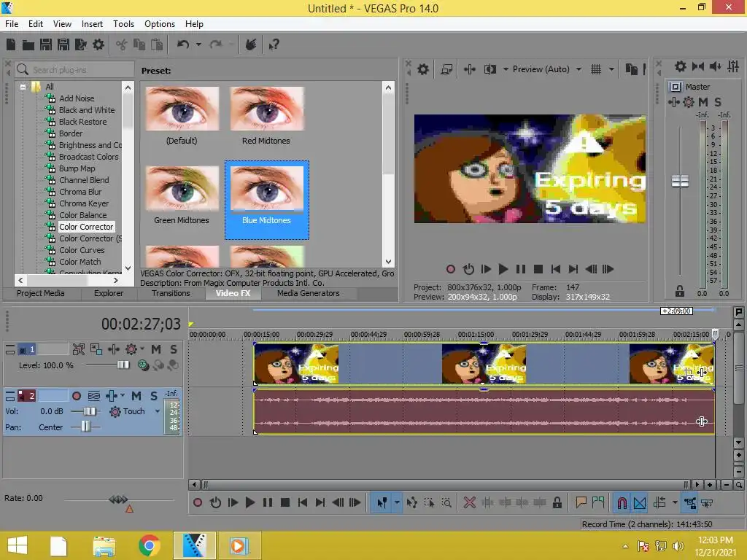Image resolution: width=747 pixels, height=560 pixels.
Task: Open the Insert menu
Action: click(x=92, y=24)
